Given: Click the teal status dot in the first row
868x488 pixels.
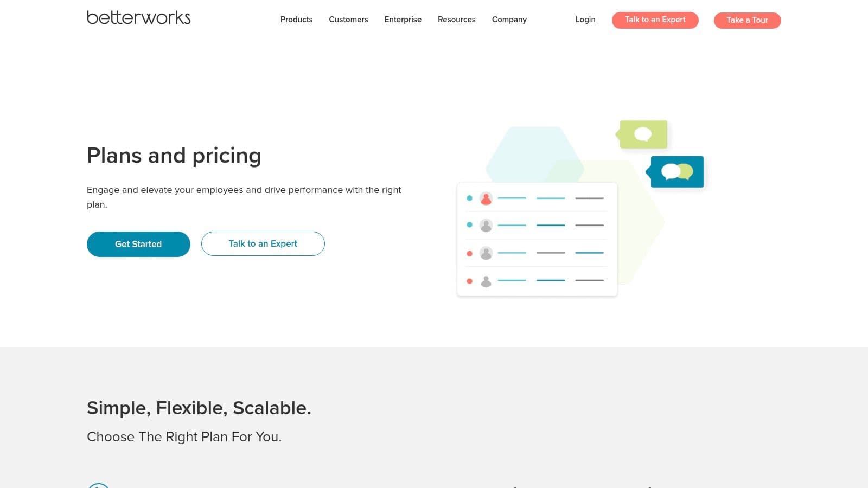Looking at the screenshot, I should [469, 198].
